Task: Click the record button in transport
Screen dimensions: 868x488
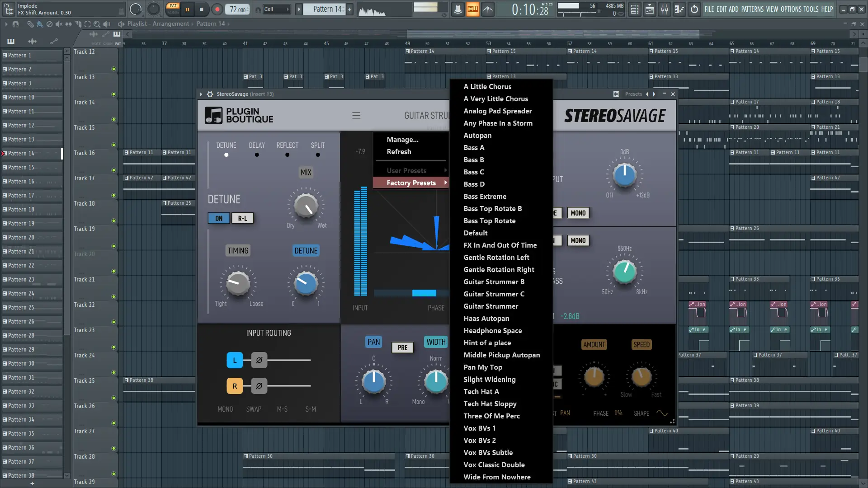Action: pos(217,9)
